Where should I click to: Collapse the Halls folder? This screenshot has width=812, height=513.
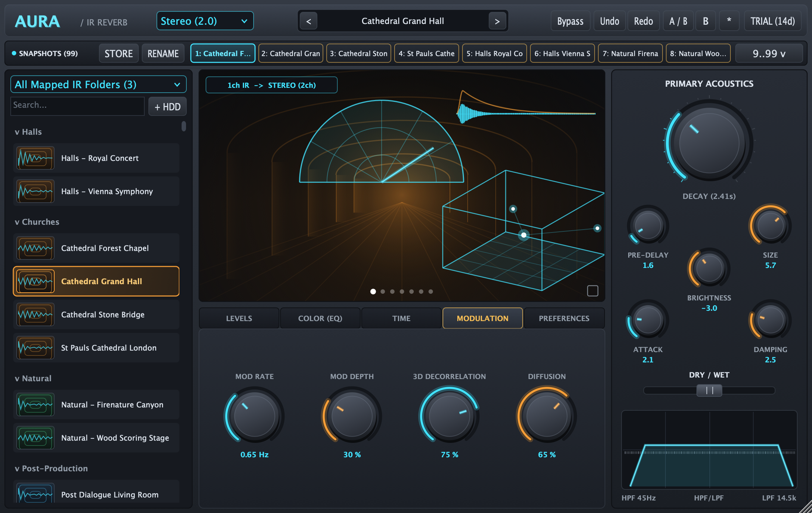coord(28,132)
